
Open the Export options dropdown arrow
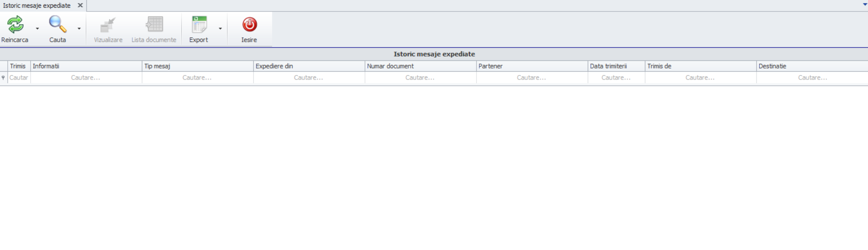tap(220, 29)
